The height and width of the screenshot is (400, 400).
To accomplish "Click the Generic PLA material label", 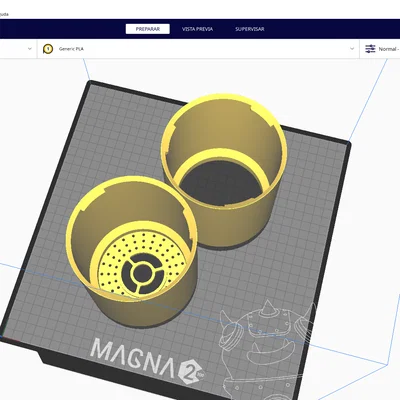I will pyautogui.click(x=71, y=49).
